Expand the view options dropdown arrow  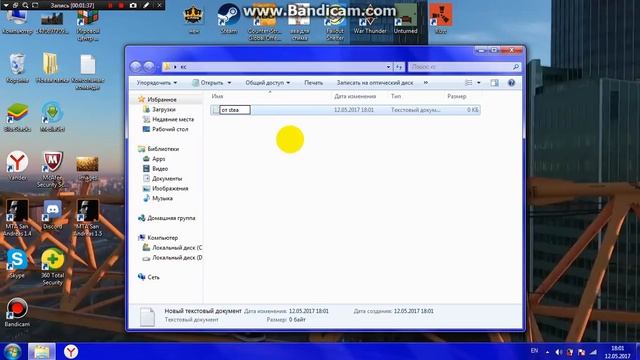pos(478,83)
